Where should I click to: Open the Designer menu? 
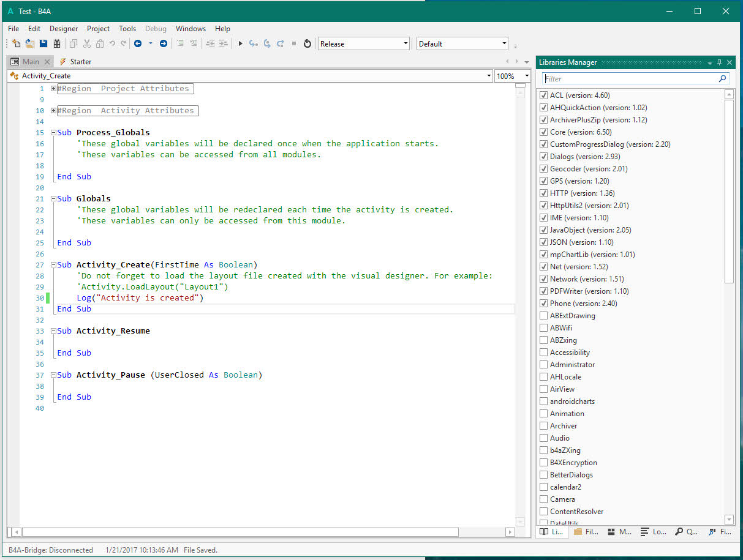point(64,29)
